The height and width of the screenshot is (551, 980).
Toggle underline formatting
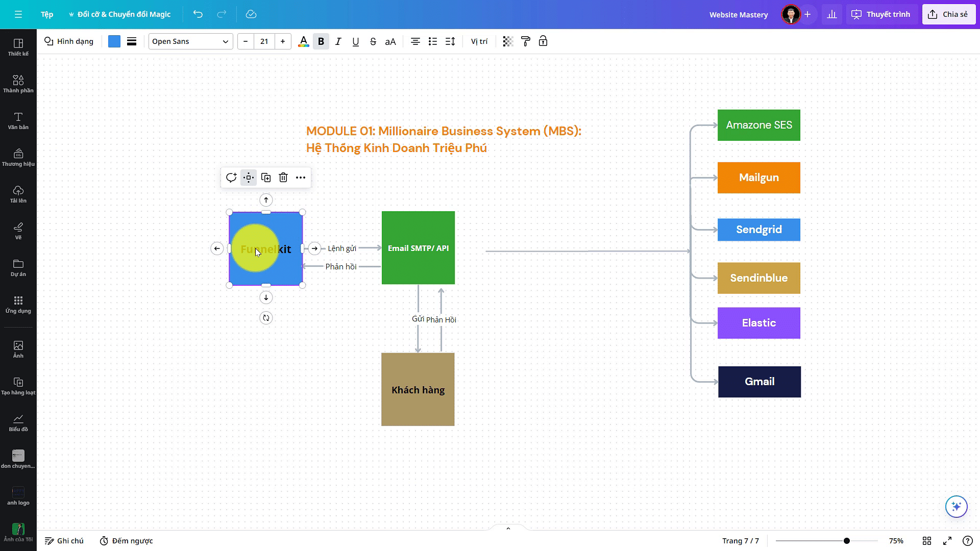point(356,41)
